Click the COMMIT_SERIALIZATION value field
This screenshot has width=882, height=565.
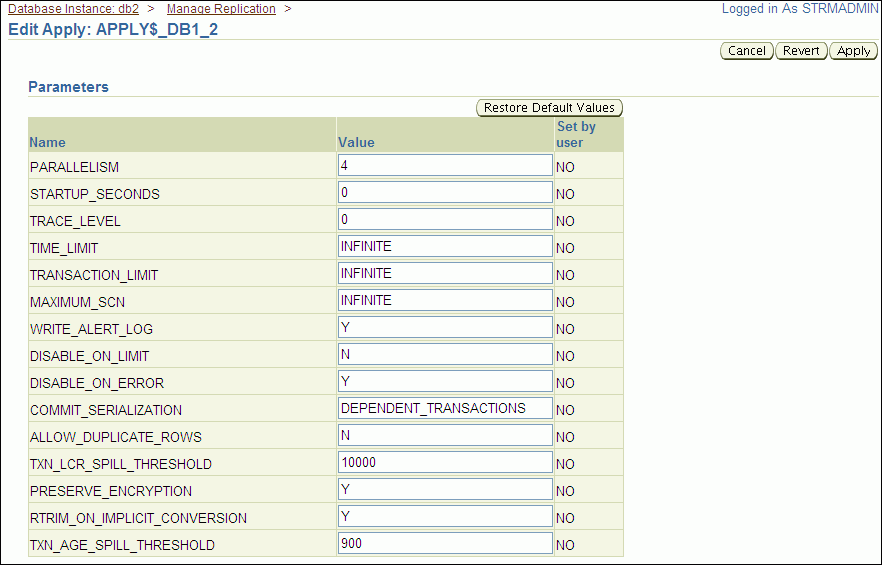445,408
